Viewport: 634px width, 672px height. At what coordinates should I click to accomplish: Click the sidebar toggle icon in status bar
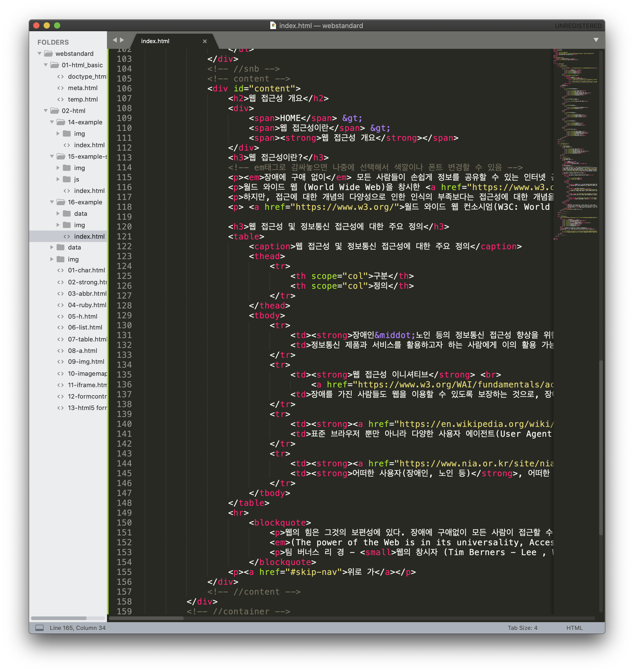[x=39, y=628]
